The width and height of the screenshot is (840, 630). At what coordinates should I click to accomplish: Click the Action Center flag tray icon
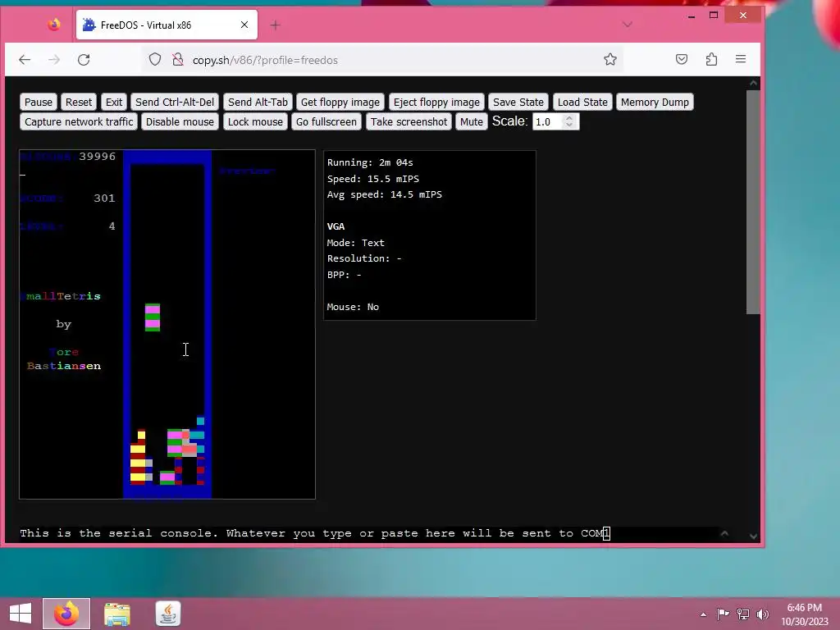click(x=723, y=614)
